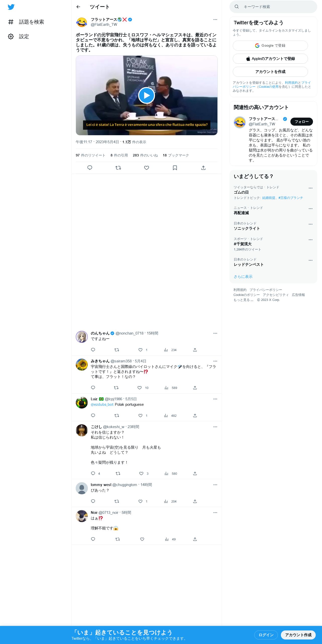This screenshot has height=644, width=322.
Task: Click the back arrow next to ツイート
Action: [x=78, y=7]
